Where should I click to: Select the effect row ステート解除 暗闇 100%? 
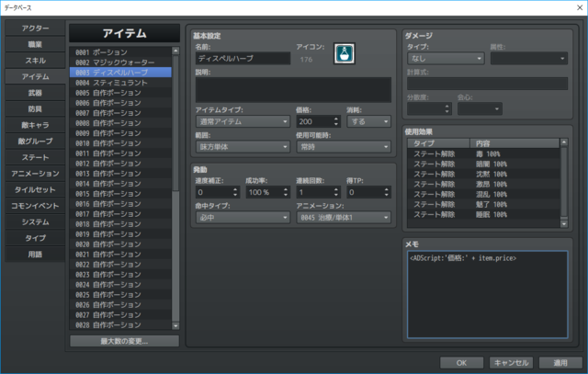coord(484,164)
